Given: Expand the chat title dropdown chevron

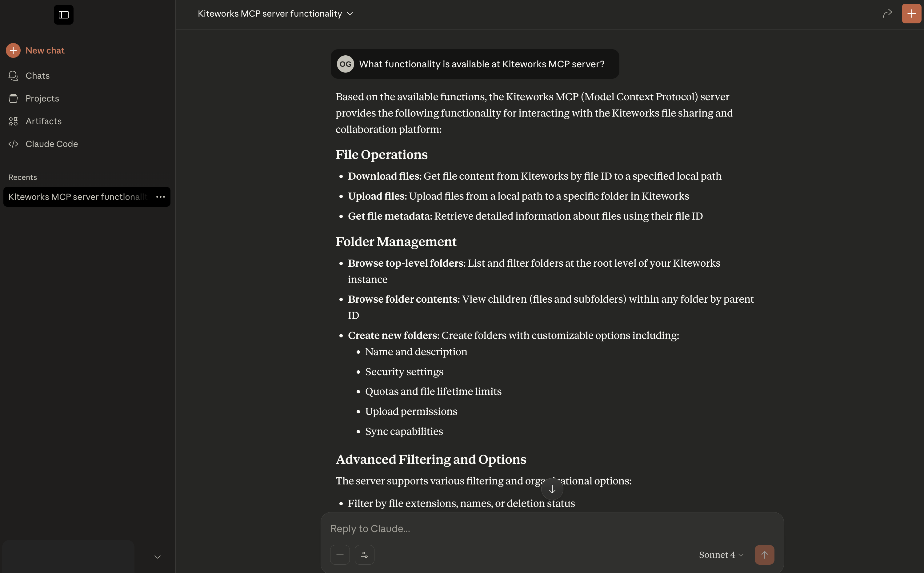Looking at the screenshot, I should click(350, 14).
